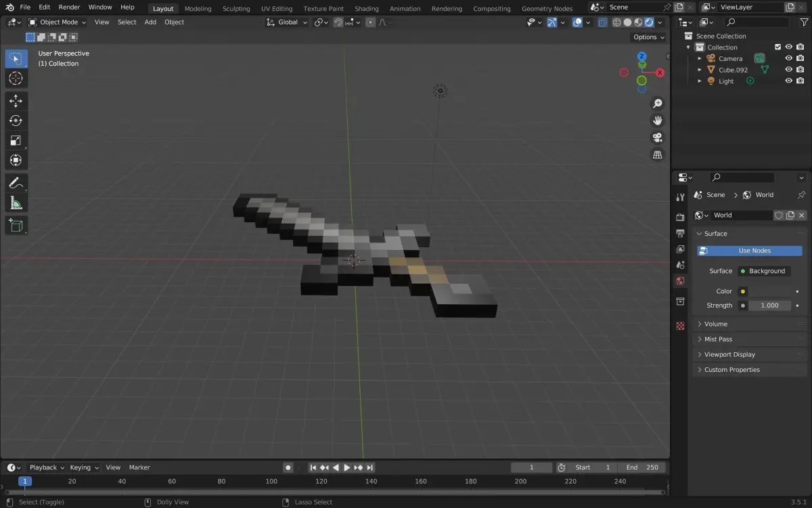This screenshot has height=508, width=812.
Task: Click the pan view hand icon
Action: click(657, 121)
